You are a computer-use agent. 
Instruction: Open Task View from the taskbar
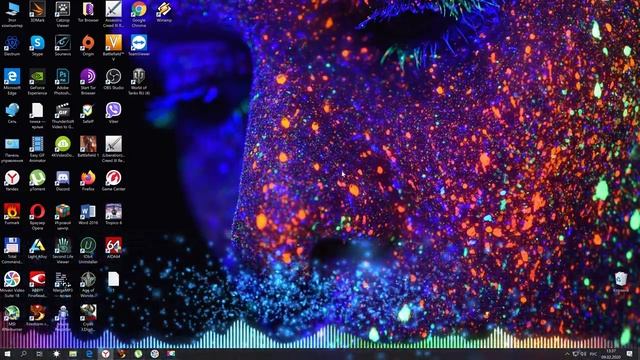pos(40,354)
